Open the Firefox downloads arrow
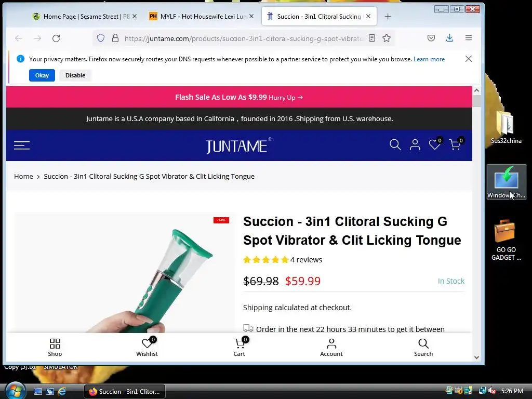This screenshot has width=532, height=399. tap(449, 37)
